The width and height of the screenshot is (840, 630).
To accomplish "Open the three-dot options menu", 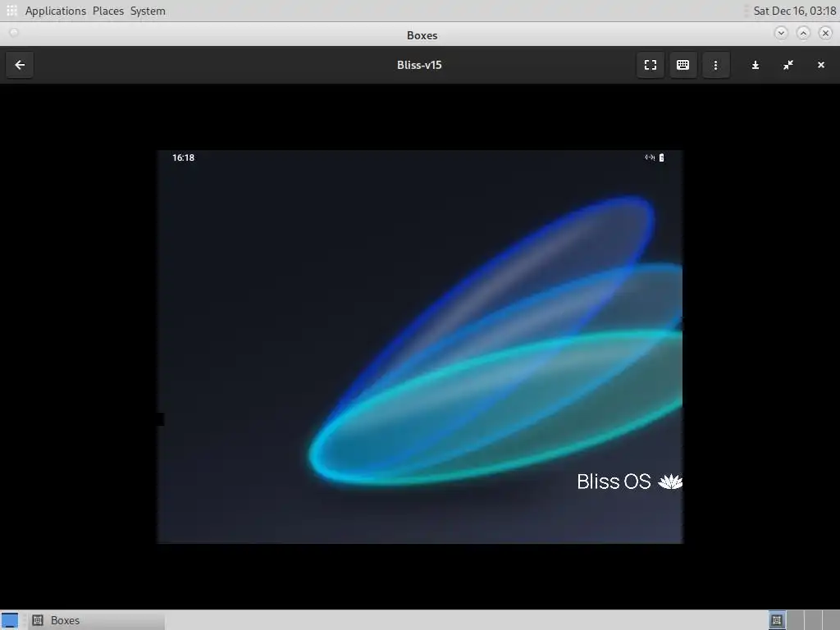I will click(715, 65).
